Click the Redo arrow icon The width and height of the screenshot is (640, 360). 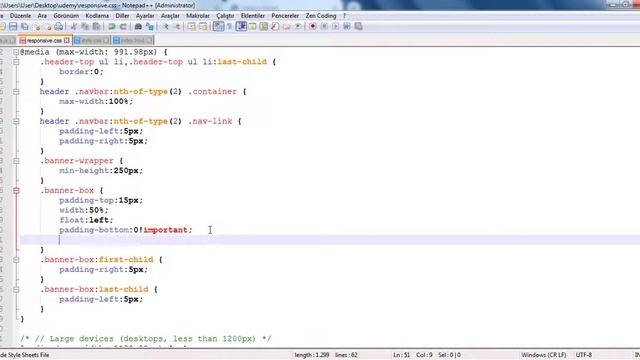click(122, 27)
